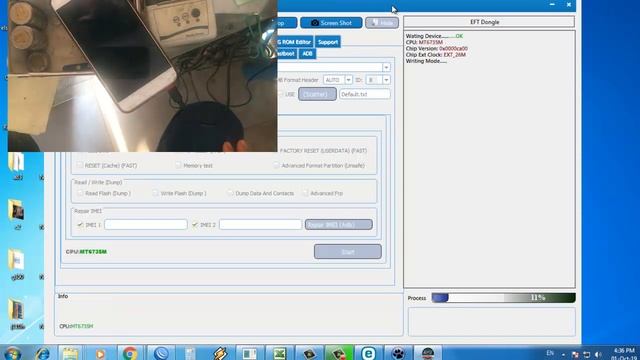This screenshot has height=360, width=640.
Task: Open the taskbar clock showing 4:36 PM
Action: click(624, 353)
